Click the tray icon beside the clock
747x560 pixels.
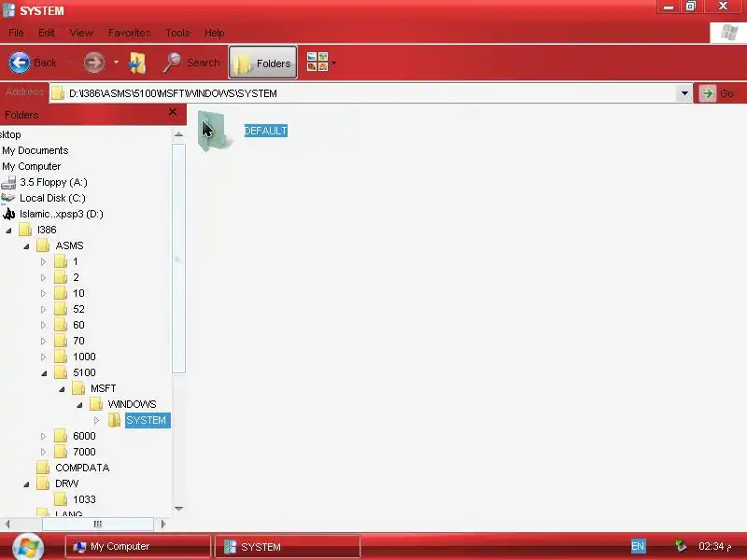(x=681, y=546)
